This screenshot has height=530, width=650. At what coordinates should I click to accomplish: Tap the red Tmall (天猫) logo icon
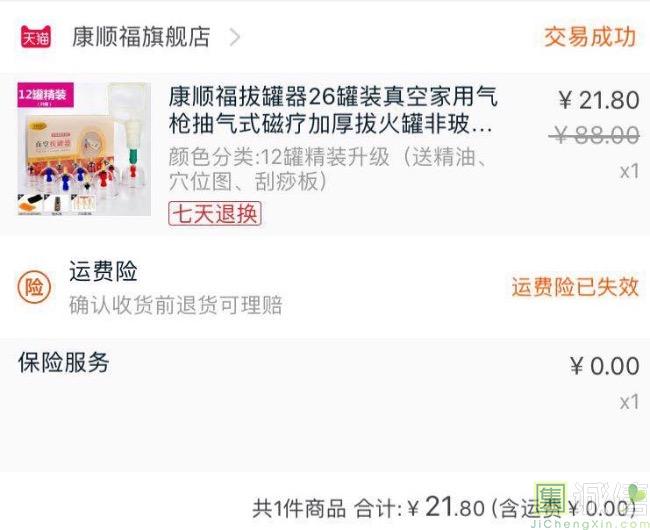(x=36, y=37)
